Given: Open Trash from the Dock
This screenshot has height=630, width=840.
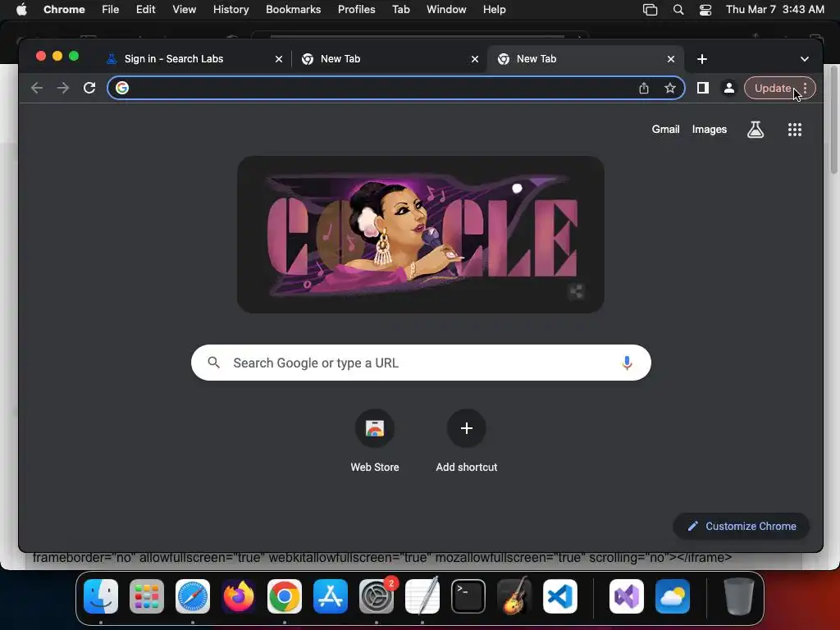Looking at the screenshot, I should (x=739, y=596).
